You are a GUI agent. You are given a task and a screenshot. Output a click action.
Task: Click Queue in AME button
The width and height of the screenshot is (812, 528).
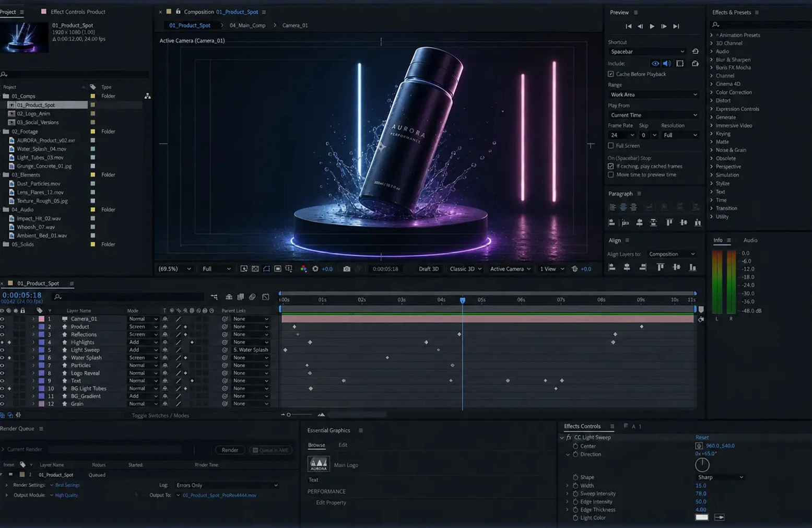(270, 450)
